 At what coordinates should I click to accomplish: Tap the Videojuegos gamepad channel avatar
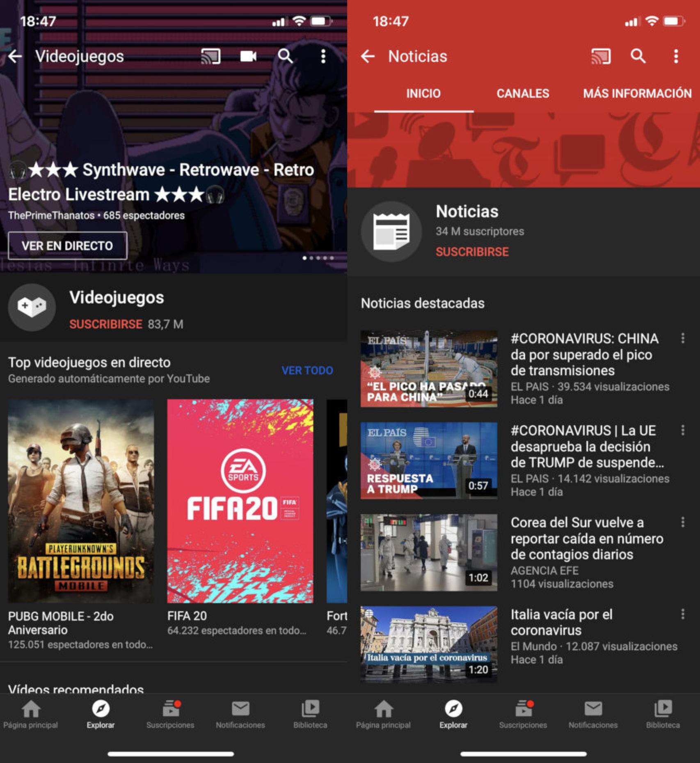[x=32, y=307]
